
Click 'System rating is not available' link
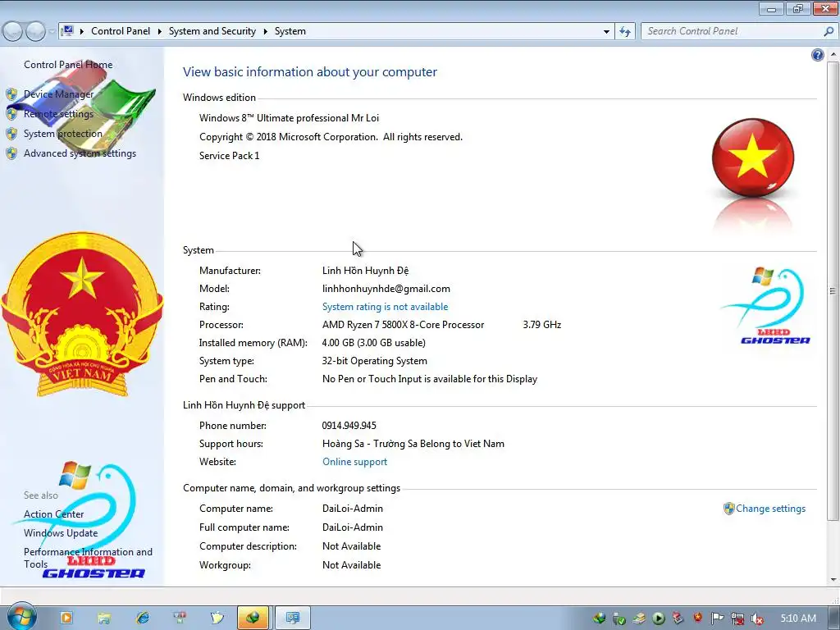[x=386, y=307]
